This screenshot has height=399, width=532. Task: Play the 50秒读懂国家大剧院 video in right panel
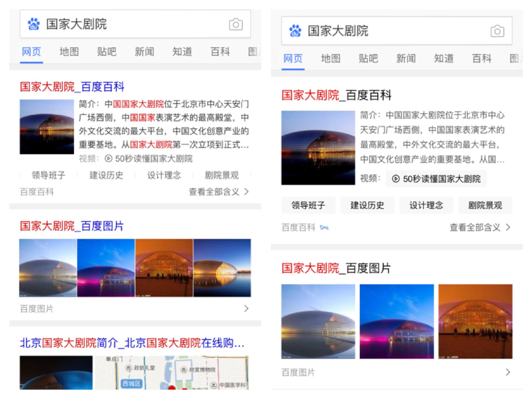click(x=436, y=179)
